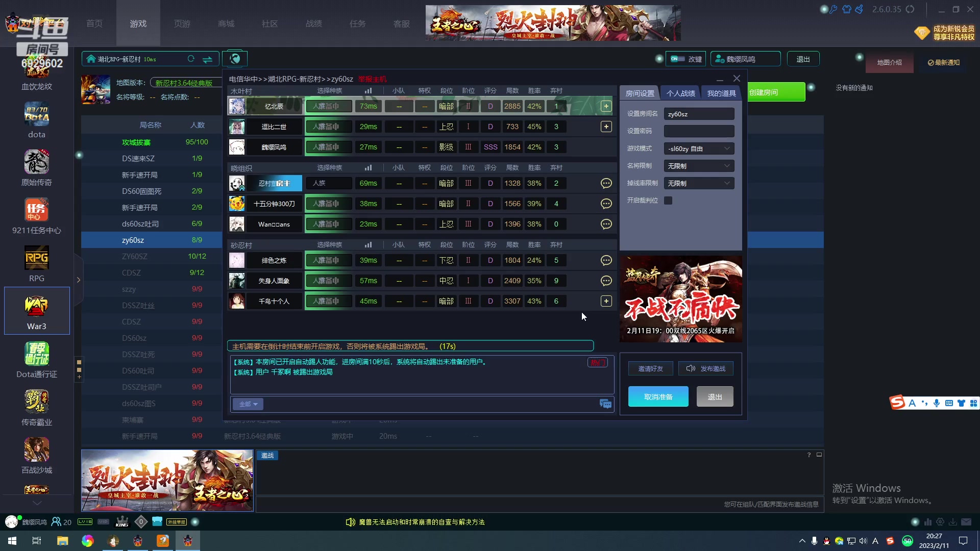Screen dimensions: 980x551
Task: Expand the sidebar with the right arrow handle
Action: [78, 280]
